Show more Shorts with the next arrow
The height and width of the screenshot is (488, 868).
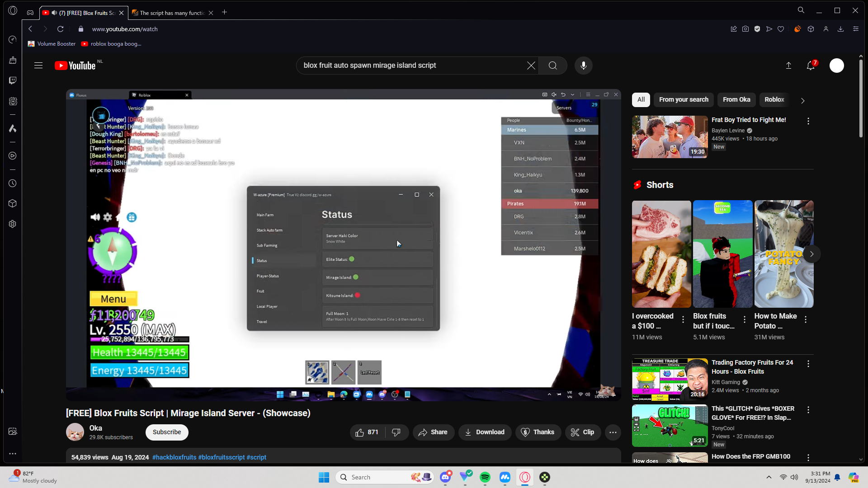812,254
